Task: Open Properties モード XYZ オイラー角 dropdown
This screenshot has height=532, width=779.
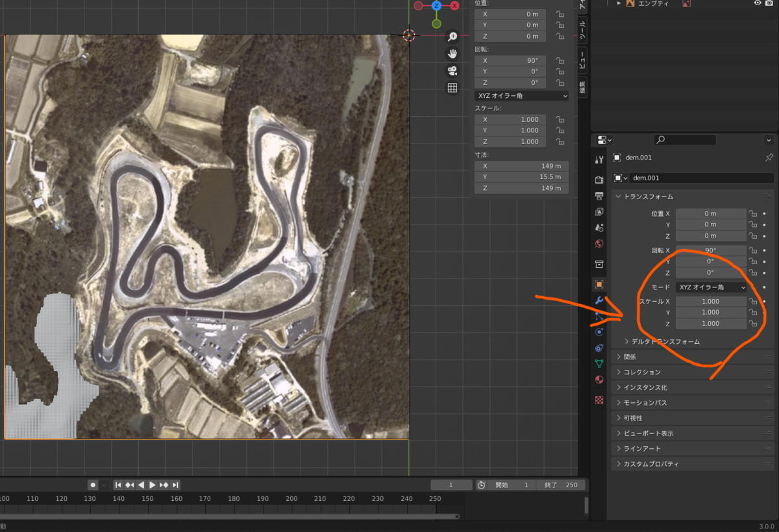Action: [711, 287]
